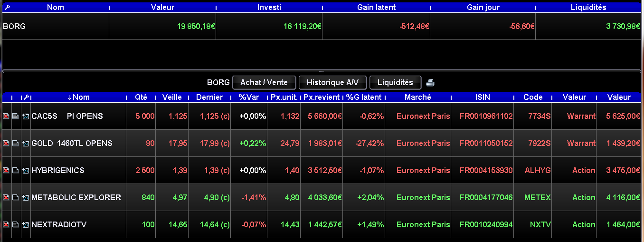Show chart icon on GOLD 1460TL OPENS row

tap(26, 144)
